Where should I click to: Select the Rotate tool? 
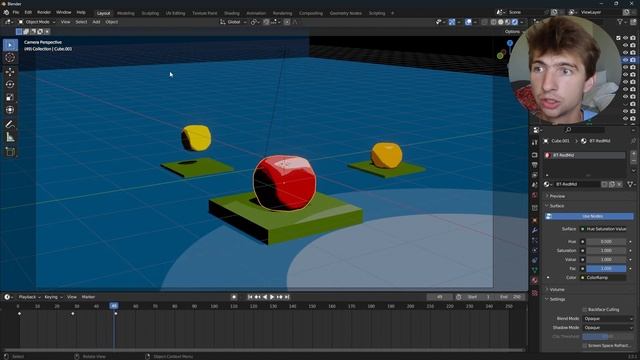(10, 84)
